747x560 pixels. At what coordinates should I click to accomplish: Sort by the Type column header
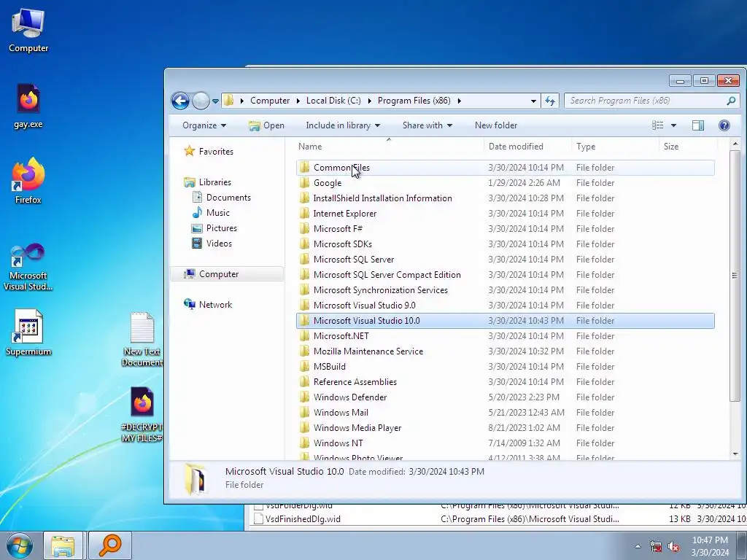(616, 146)
